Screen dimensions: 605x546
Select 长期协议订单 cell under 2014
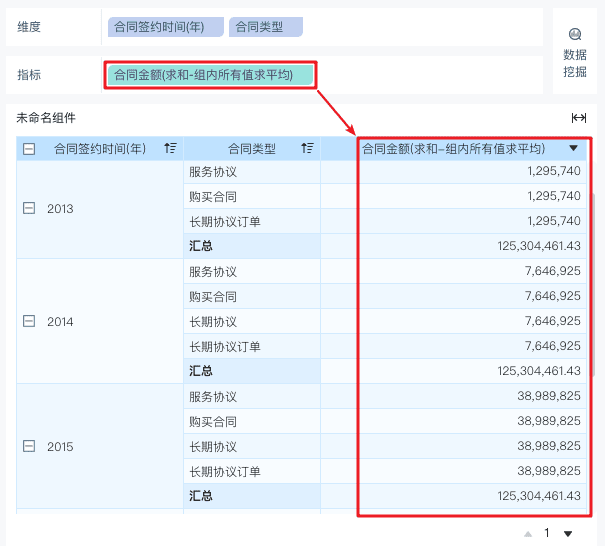point(252,347)
